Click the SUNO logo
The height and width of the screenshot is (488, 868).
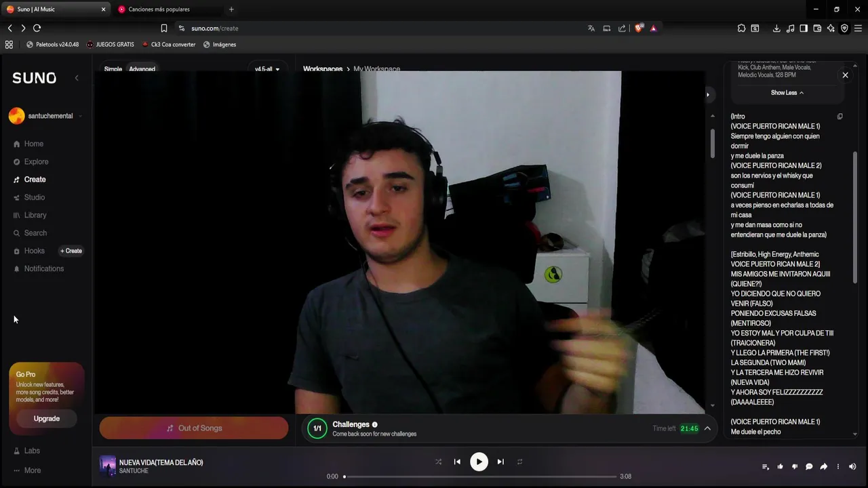34,78
